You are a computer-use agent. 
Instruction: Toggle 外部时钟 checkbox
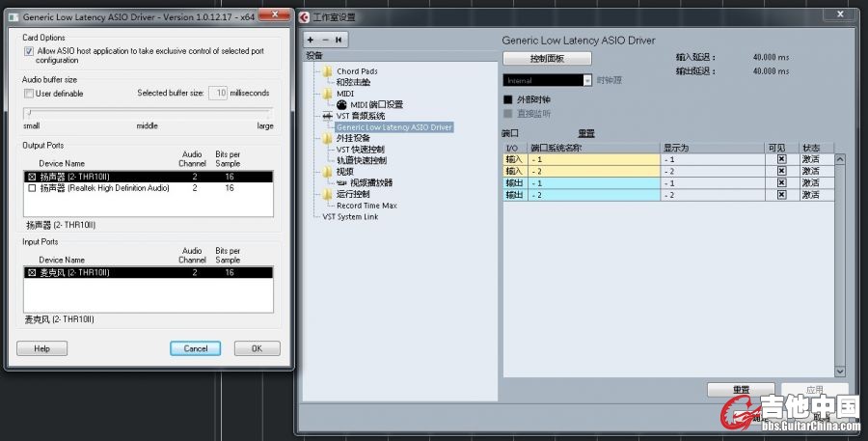point(507,99)
